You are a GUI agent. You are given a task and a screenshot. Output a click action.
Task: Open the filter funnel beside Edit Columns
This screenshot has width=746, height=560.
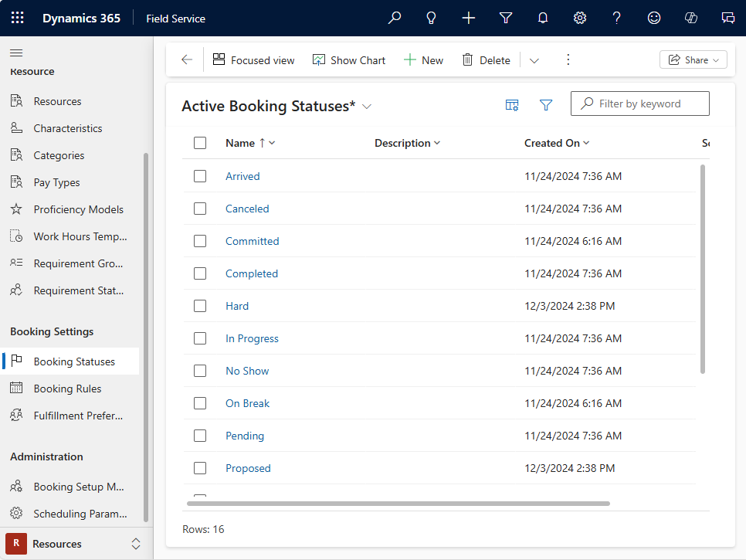[546, 104]
